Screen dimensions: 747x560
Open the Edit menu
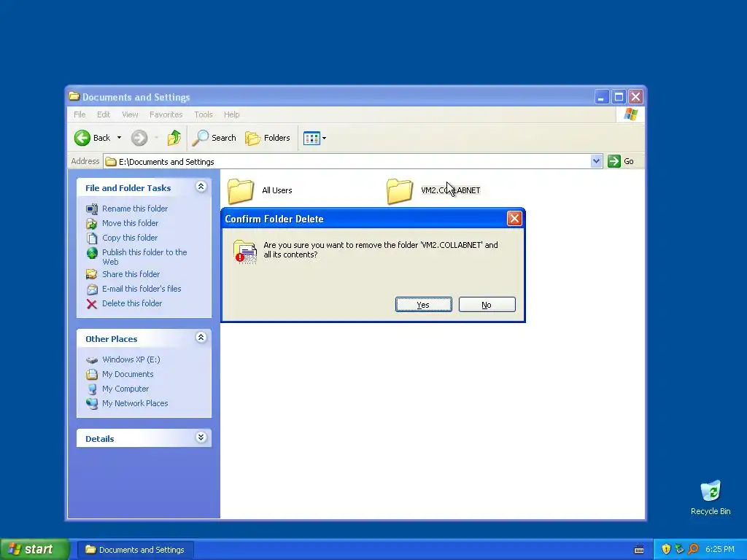104,114
